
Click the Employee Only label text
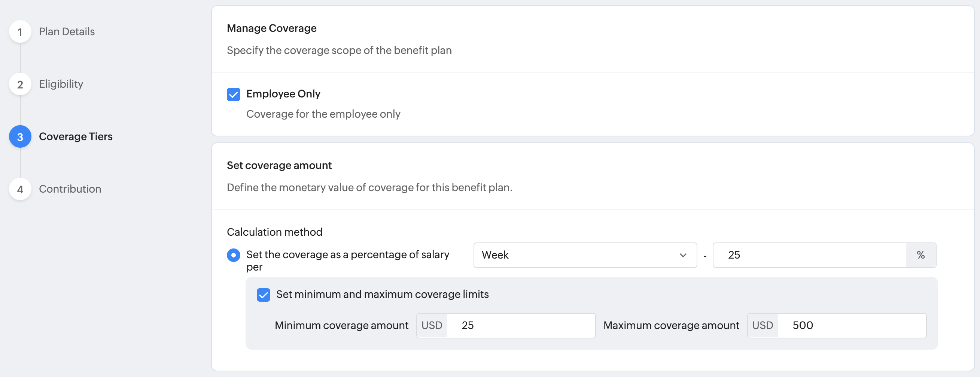pos(283,94)
